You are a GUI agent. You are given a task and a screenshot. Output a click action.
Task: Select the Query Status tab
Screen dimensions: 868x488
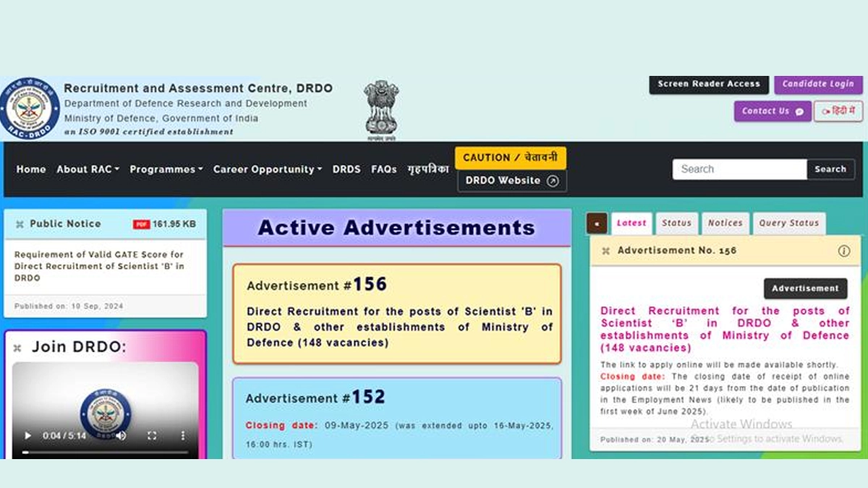pos(788,223)
